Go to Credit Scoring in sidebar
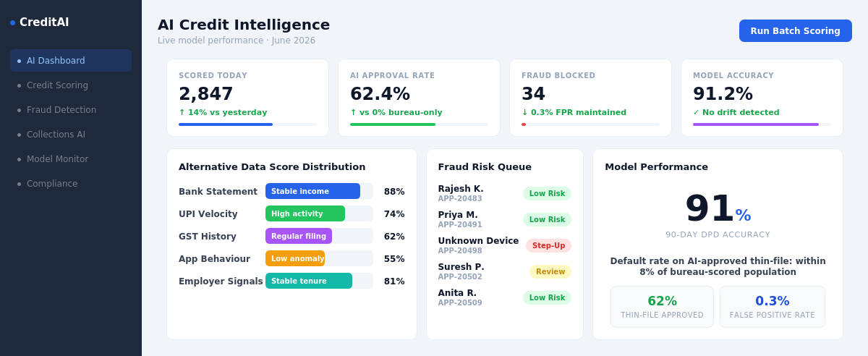The image size is (868, 356). coord(71,85)
